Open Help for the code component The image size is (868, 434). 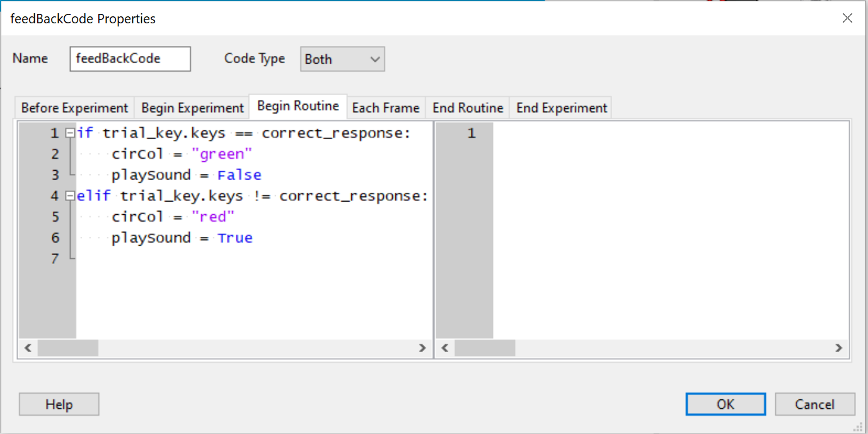pyautogui.click(x=59, y=404)
